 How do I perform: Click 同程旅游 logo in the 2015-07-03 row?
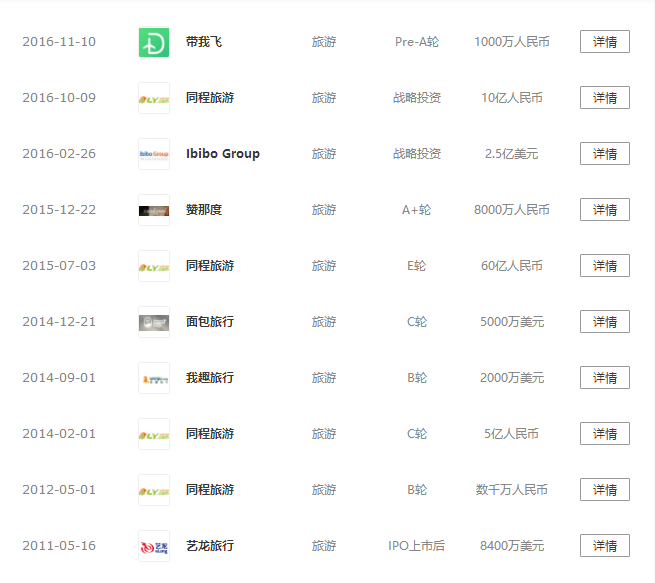[x=154, y=266]
